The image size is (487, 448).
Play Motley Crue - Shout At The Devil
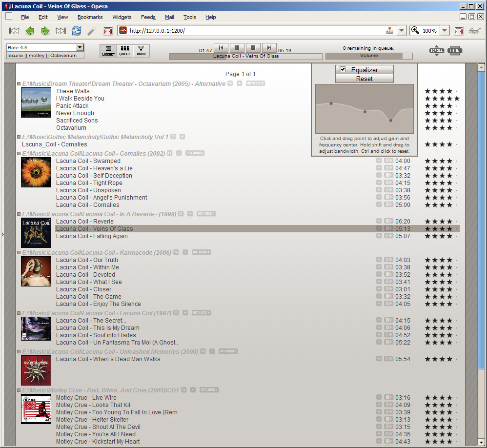click(98, 427)
